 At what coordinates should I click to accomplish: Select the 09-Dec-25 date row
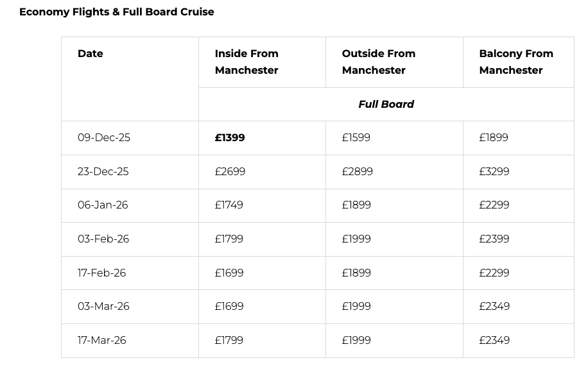(x=318, y=137)
